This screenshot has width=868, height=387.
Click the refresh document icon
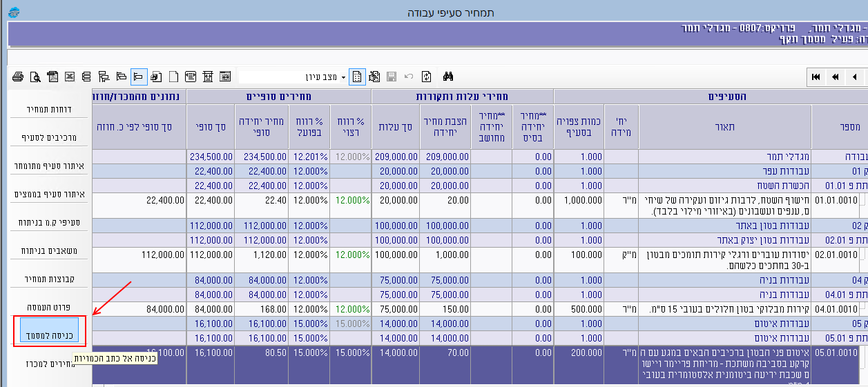click(x=427, y=77)
